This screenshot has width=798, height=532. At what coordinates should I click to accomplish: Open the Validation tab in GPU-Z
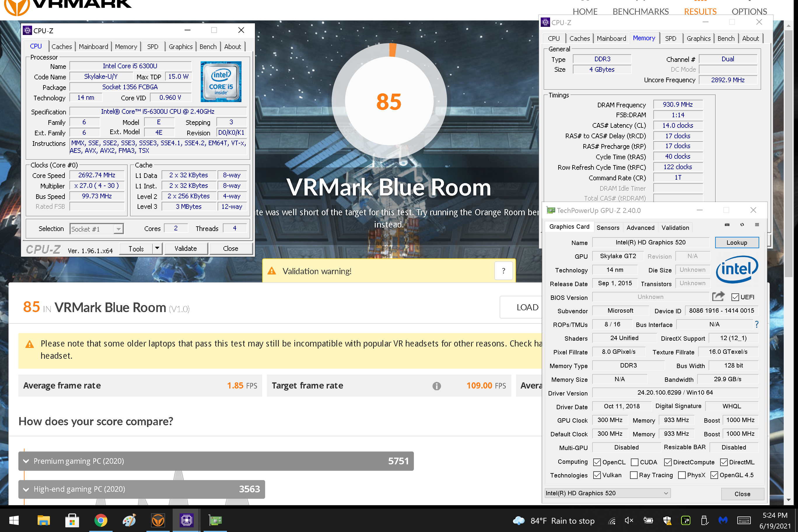[675, 228]
